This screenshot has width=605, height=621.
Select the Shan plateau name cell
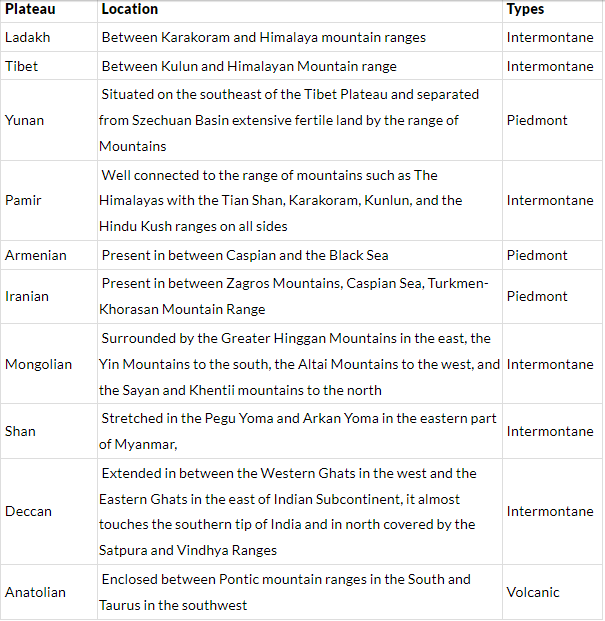click(x=20, y=431)
